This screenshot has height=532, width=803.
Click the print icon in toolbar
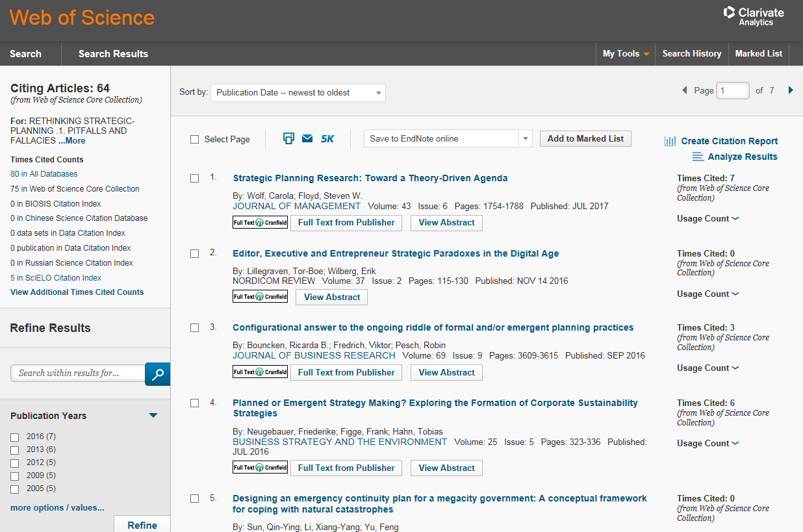click(289, 138)
